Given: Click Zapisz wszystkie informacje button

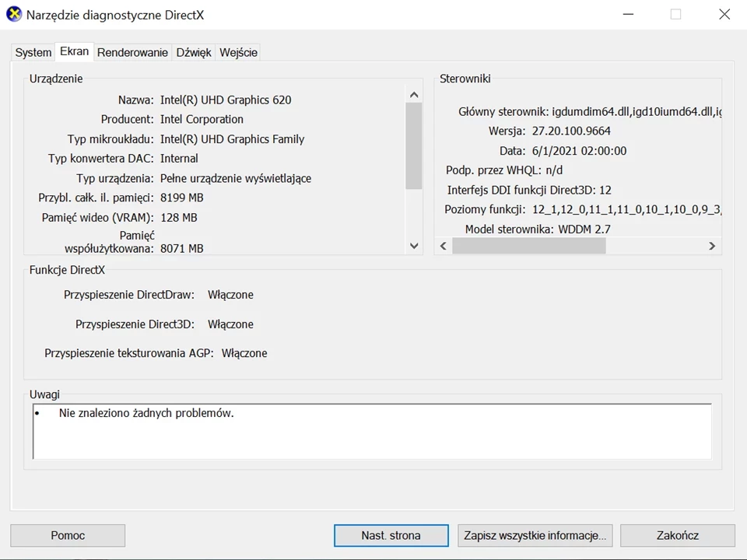Looking at the screenshot, I should [535, 535].
